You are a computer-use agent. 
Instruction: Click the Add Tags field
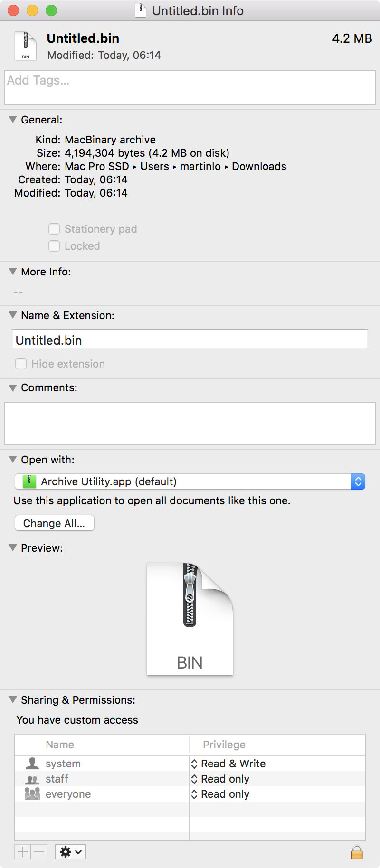[x=190, y=88]
